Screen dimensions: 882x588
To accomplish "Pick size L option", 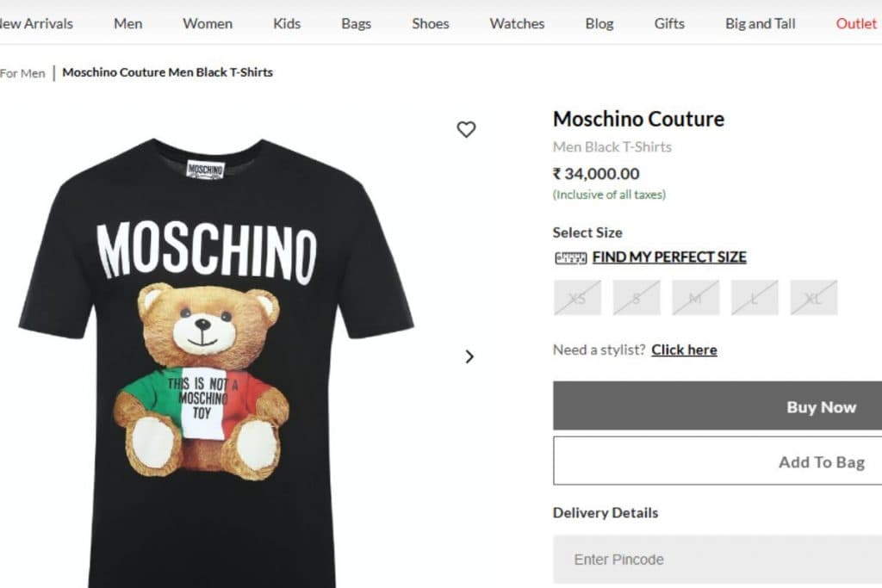I will [x=755, y=298].
